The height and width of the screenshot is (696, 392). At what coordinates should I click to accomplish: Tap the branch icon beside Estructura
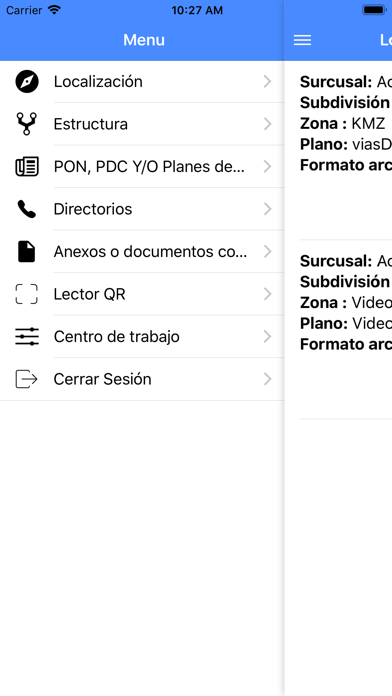[27, 124]
